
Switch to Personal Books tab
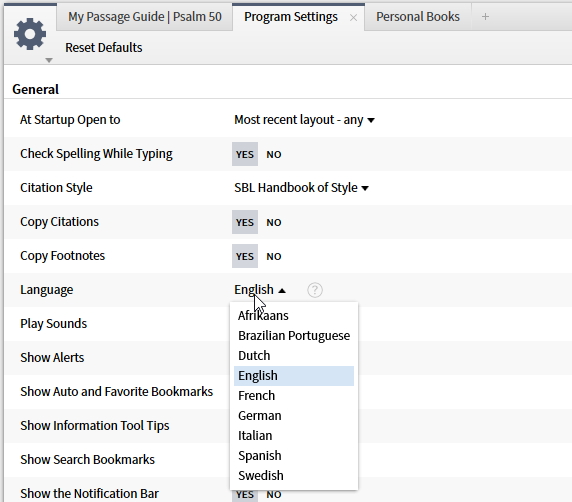(418, 17)
